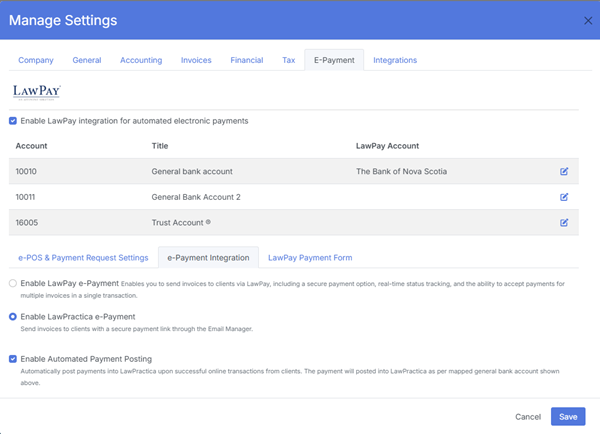Edit Trust Account 16005 mapping
This screenshot has width=600, height=434.
tap(564, 222)
